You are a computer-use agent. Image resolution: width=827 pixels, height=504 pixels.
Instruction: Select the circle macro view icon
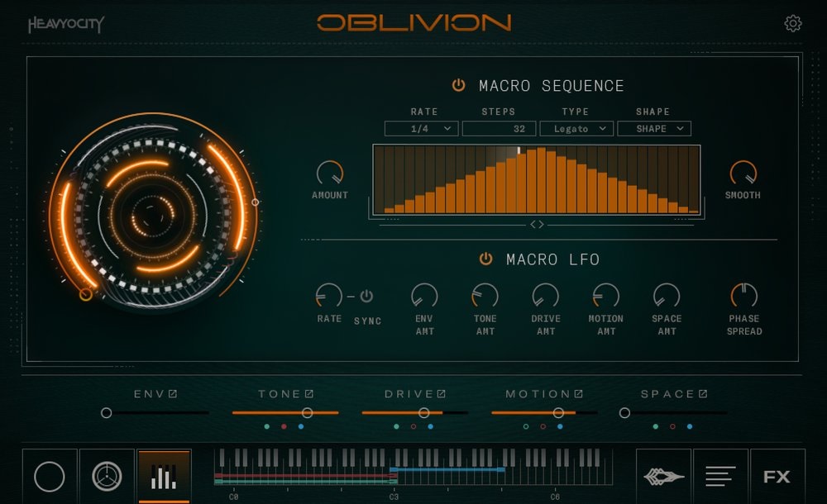coord(50,476)
